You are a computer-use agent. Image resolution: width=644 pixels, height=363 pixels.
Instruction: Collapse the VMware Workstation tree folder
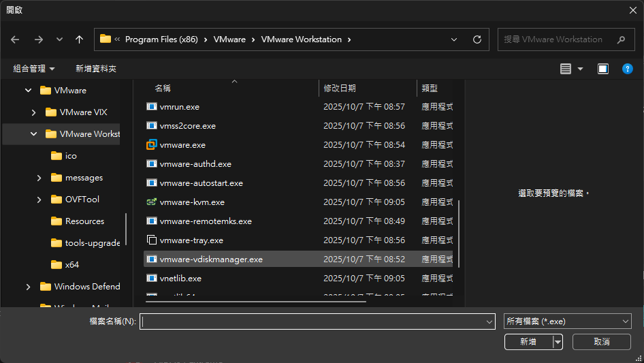(33, 134)
